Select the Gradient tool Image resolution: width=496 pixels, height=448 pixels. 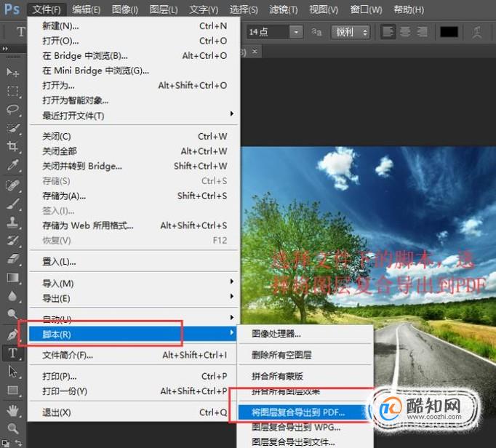pos(12,278)
